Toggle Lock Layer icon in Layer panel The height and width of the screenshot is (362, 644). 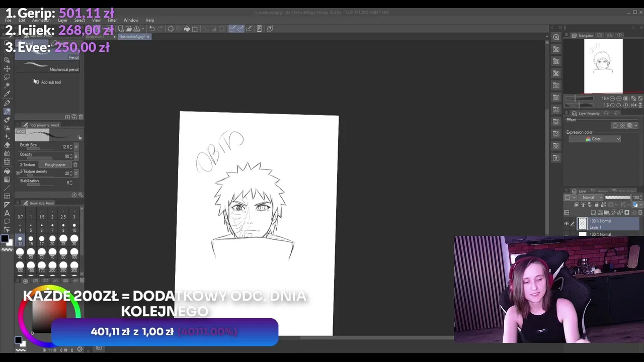click(x=596, y=205)
